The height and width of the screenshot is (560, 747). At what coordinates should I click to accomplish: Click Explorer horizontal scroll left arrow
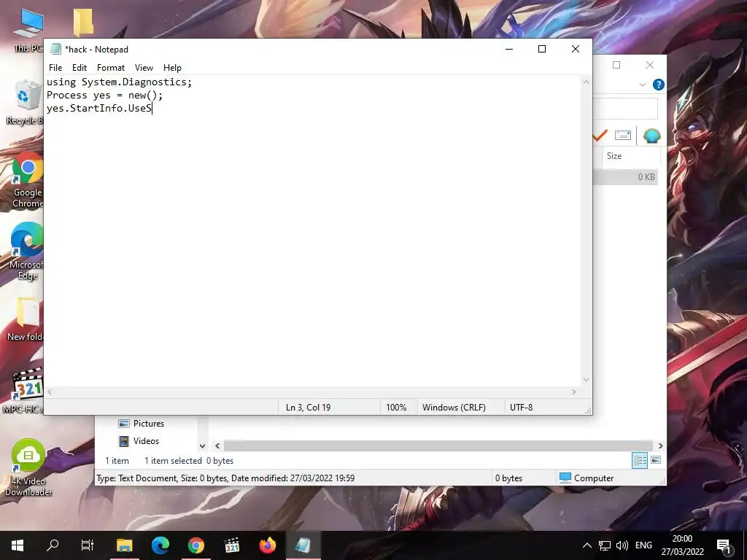click(x=217, y=446)
